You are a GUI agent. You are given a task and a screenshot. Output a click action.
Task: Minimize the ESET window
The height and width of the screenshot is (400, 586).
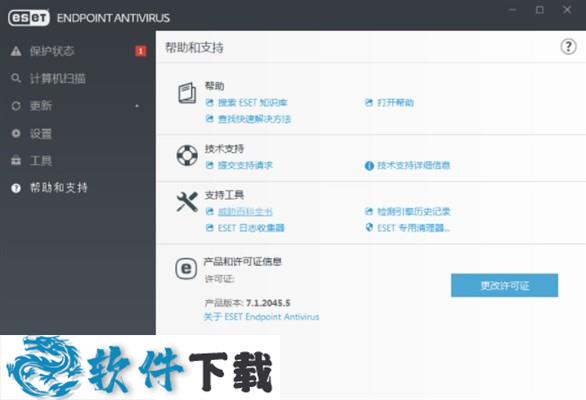pyautogui.click(x=513, y=10)
